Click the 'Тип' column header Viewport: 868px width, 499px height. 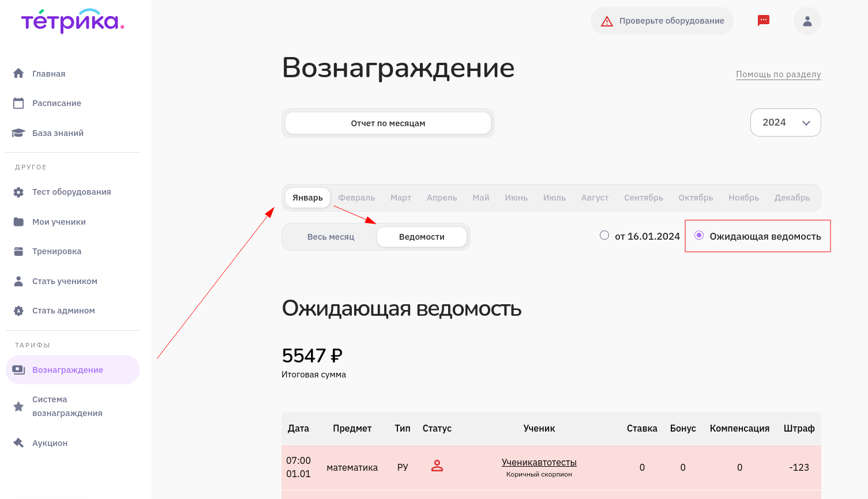[403, 428]
